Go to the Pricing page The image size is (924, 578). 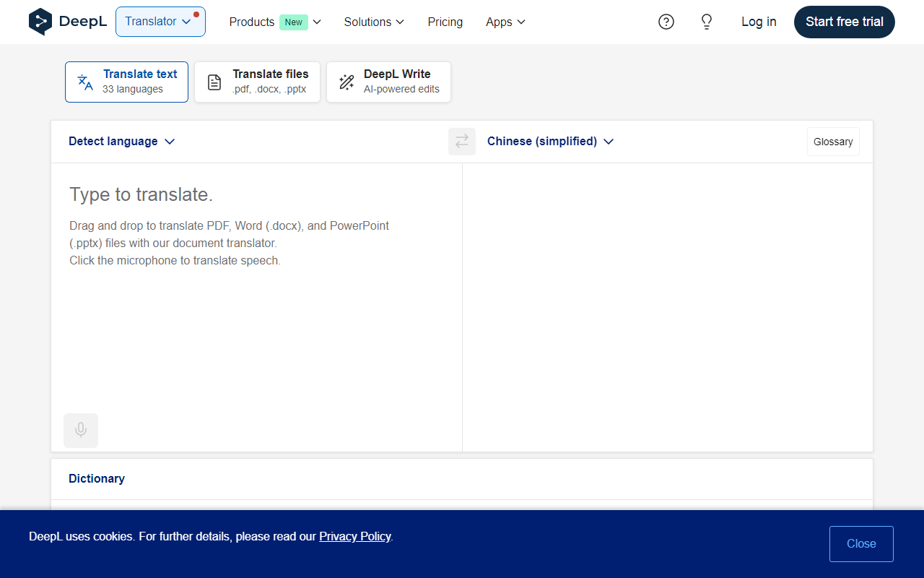(445, 22)
